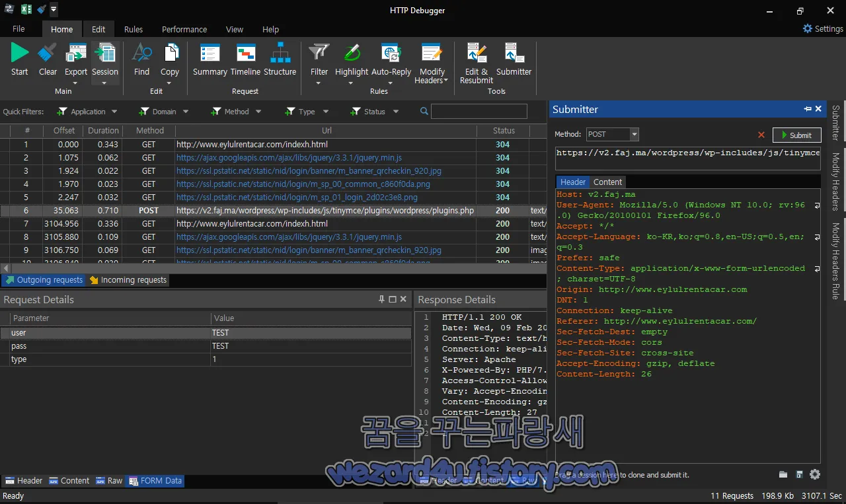The height and width of the screenshot is (504, 846).
Task: Switch to the View ribbon tab
Action: click(235, 29)
